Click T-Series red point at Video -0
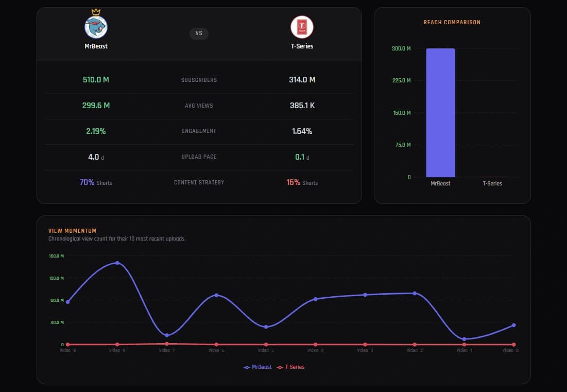The height and width of the screenshot is (392, 567). [513, 345]
